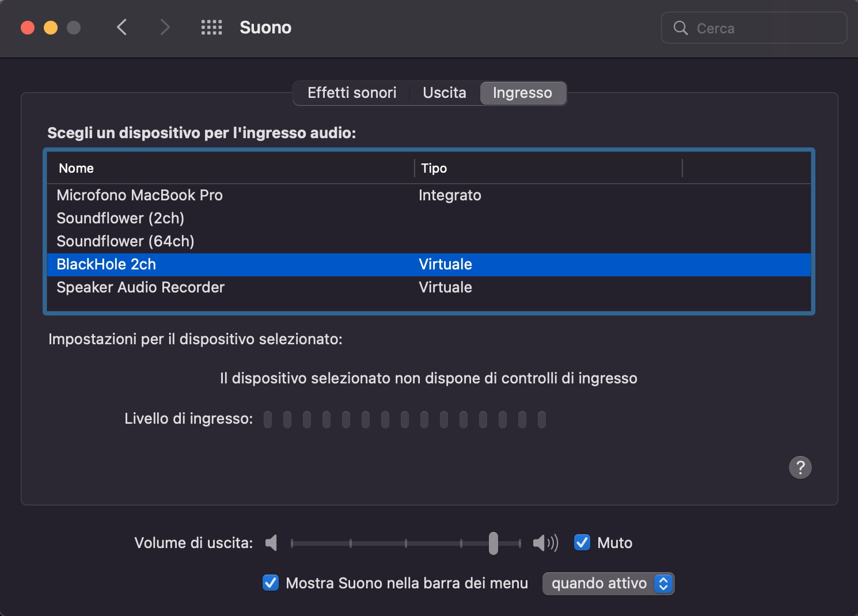The width and height of the screenshot is (858, 616).
Task: Click the search magnifier icon
Action: pos(681,28)
